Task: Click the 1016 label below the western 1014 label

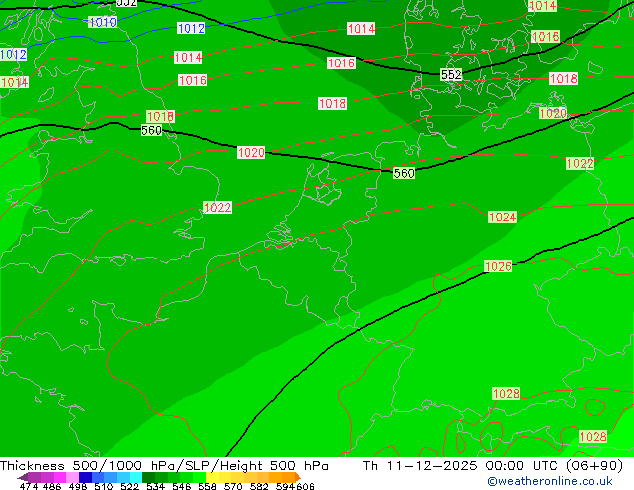Action: 192,80
